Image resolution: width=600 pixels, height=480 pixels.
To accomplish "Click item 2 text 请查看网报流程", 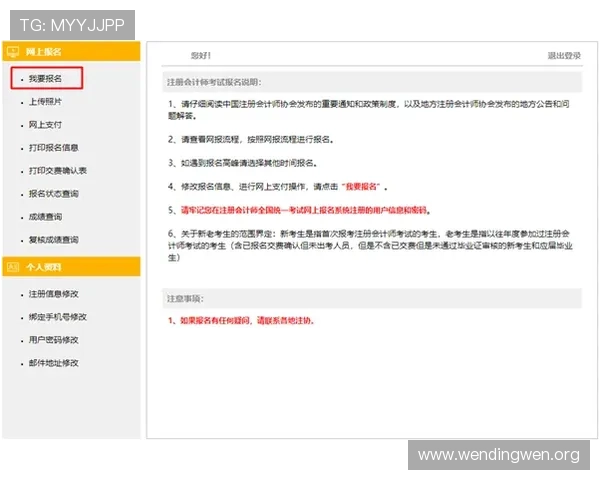I will [x=251, y=140].
